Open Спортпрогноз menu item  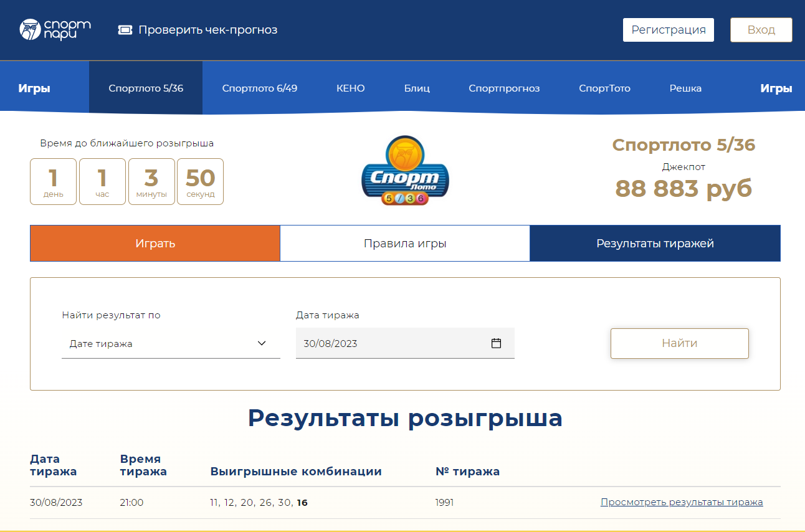point(504,88)
